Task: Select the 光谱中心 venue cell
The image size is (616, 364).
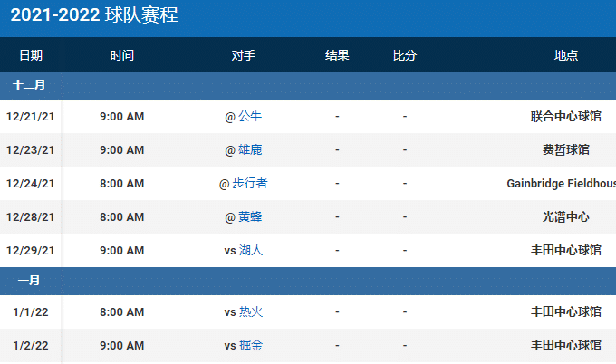Action: [565, 217]
